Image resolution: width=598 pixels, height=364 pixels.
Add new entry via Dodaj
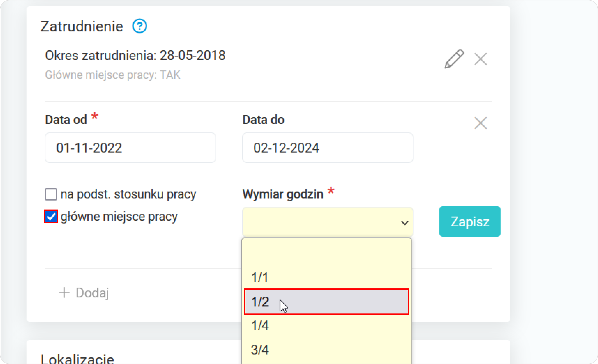pos(84,293)
